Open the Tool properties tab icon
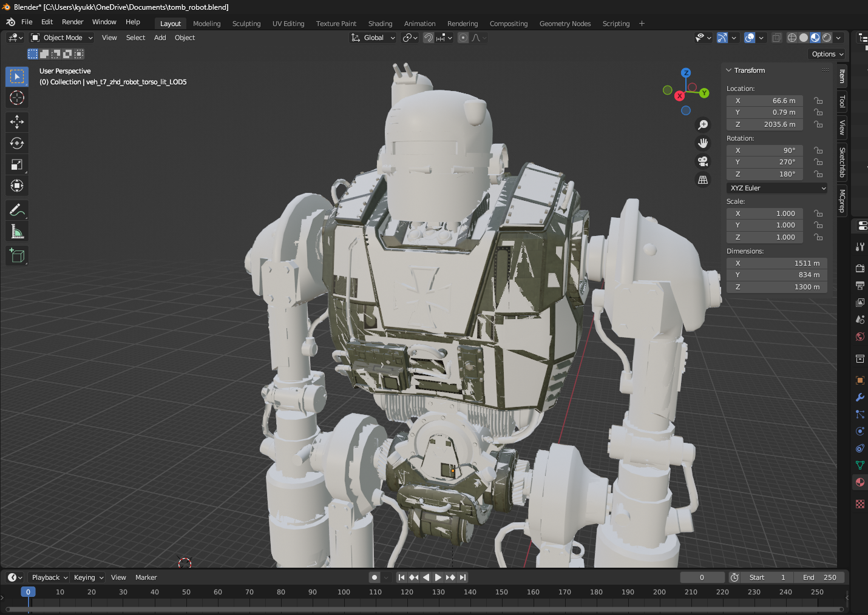Image resolution: width=868 pixels, height=615 pixels. point(860,247)
